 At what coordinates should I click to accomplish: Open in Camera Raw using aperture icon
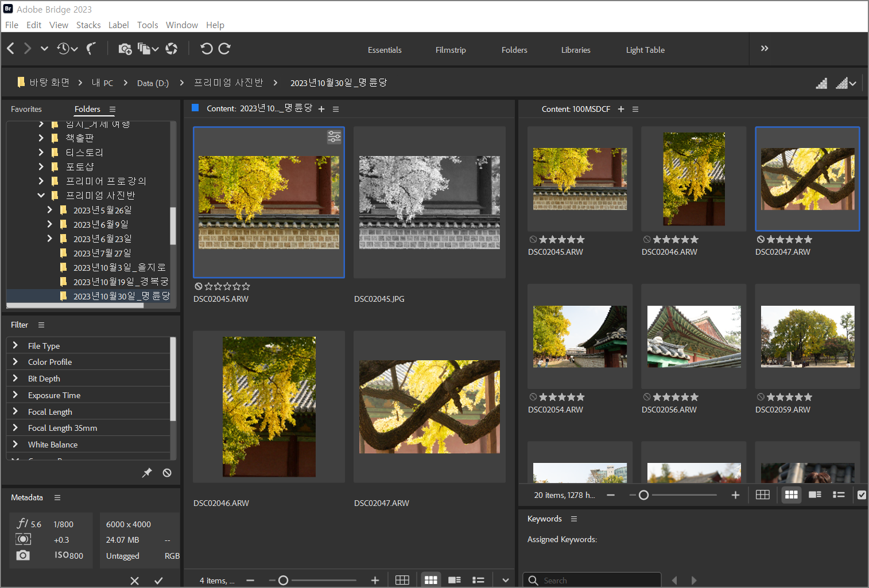click(x=171, y=49)
